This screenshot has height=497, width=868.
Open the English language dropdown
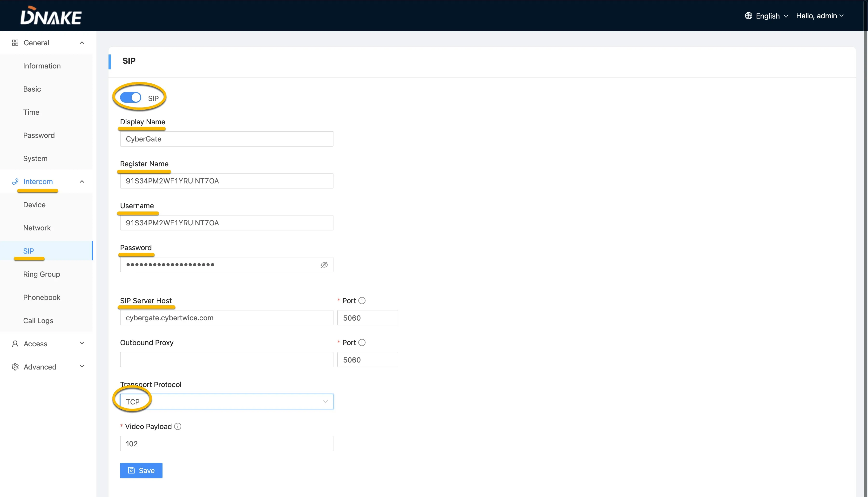pyautogui.click(x=766, y=16)
